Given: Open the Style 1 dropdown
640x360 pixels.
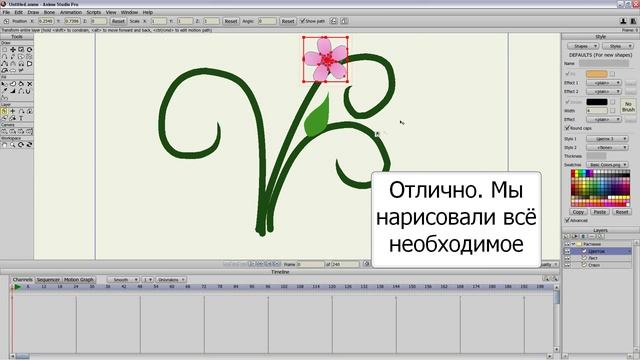Looking at the screenshot, I should coord(607,139).
